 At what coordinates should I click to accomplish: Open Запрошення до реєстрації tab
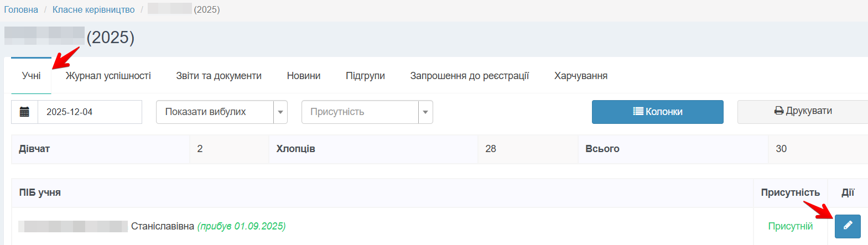pyautogui.click(x=469, y=76)
